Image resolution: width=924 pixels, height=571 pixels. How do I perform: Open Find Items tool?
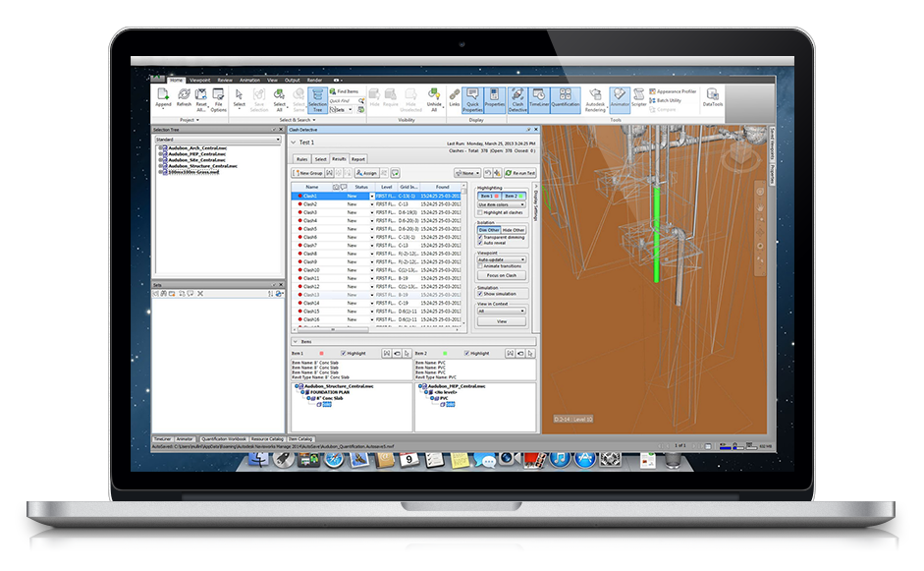344,91
